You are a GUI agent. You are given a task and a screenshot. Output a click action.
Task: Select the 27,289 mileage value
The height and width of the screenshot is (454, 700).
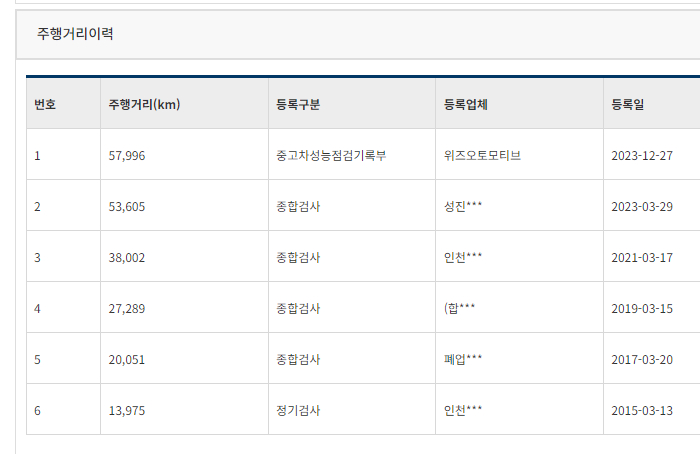click(127, 308)
